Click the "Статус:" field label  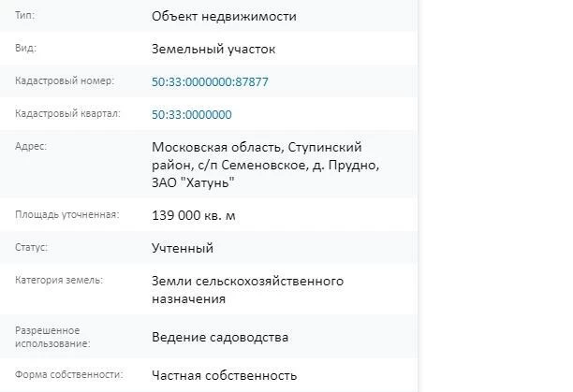coord(32,247)
